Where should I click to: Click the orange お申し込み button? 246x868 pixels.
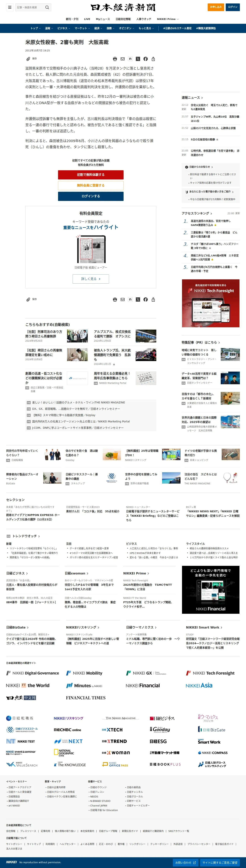pyautogui.click(x=216, y=7)
